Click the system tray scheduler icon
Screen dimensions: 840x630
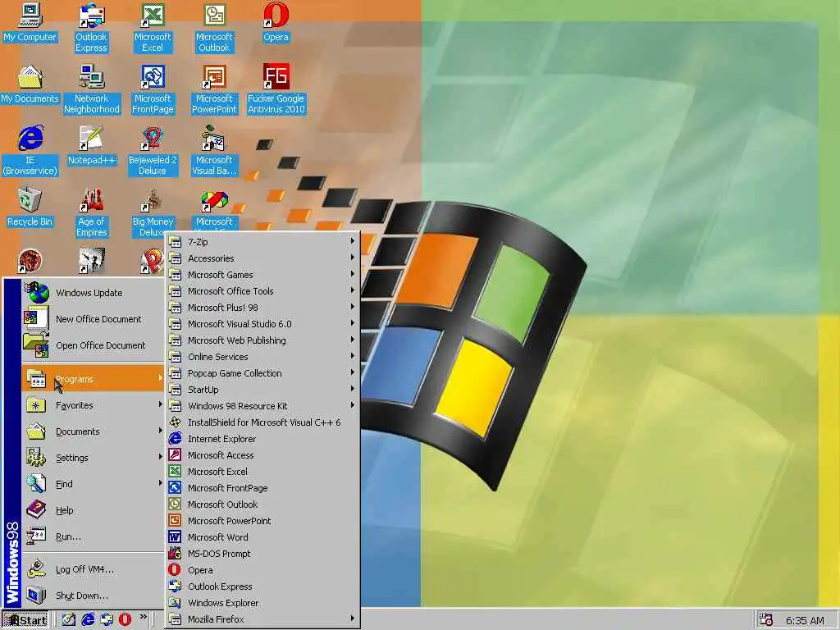pyautogui.click(x=766, y=620)
